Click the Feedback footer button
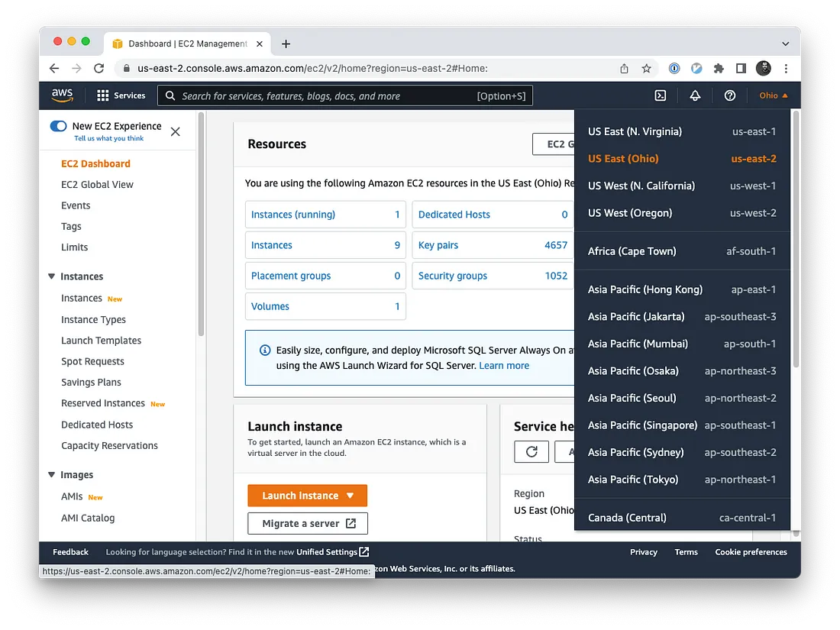This screenshot has height=630, width=840. point(71,552)
